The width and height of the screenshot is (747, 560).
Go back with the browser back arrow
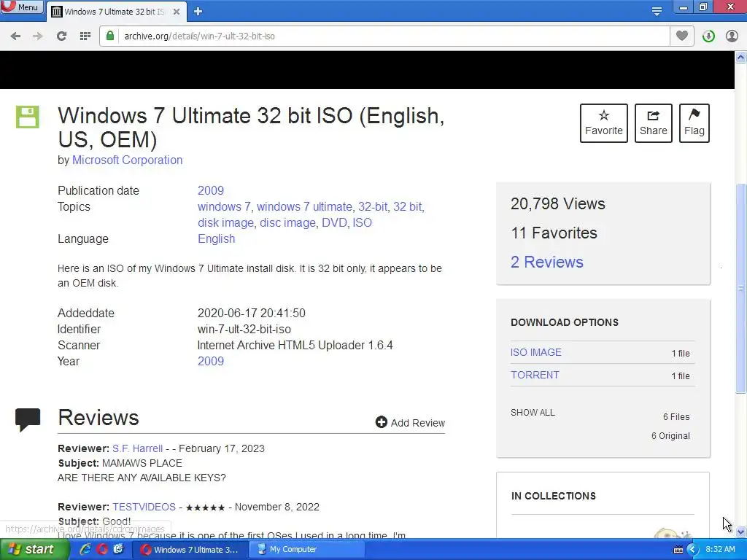(x=15, y=36)
